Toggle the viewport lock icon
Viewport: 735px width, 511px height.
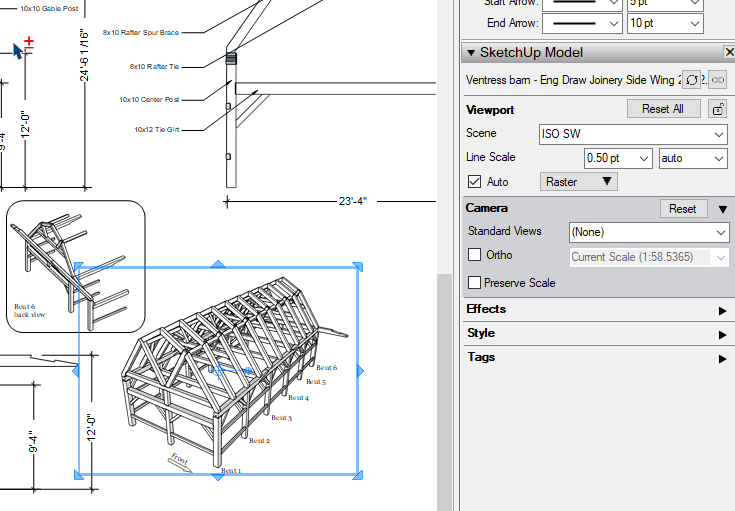tap(717, 109)
